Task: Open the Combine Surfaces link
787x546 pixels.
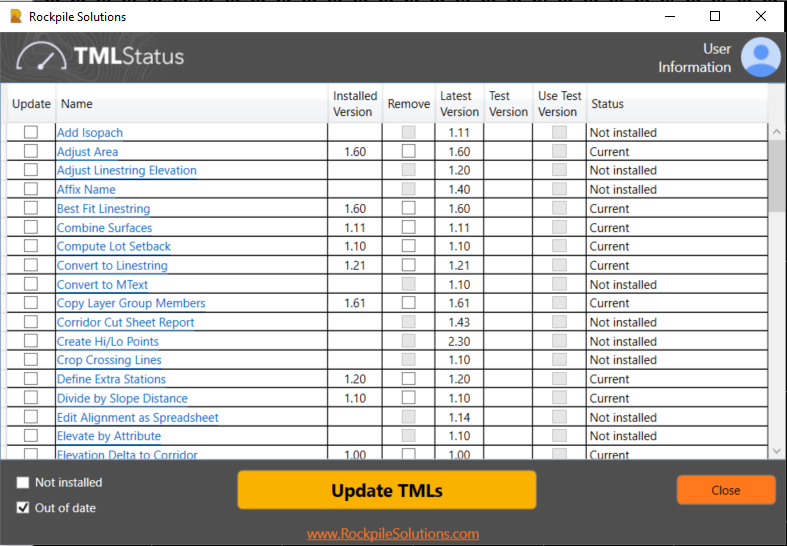Action: 104,228
